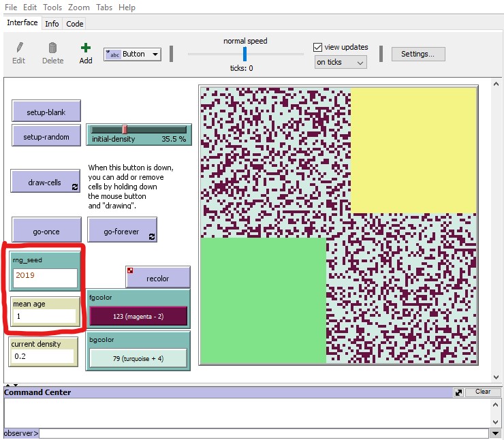
Task: Click the normal speed slider handle
Action: (x=245, y=54)
